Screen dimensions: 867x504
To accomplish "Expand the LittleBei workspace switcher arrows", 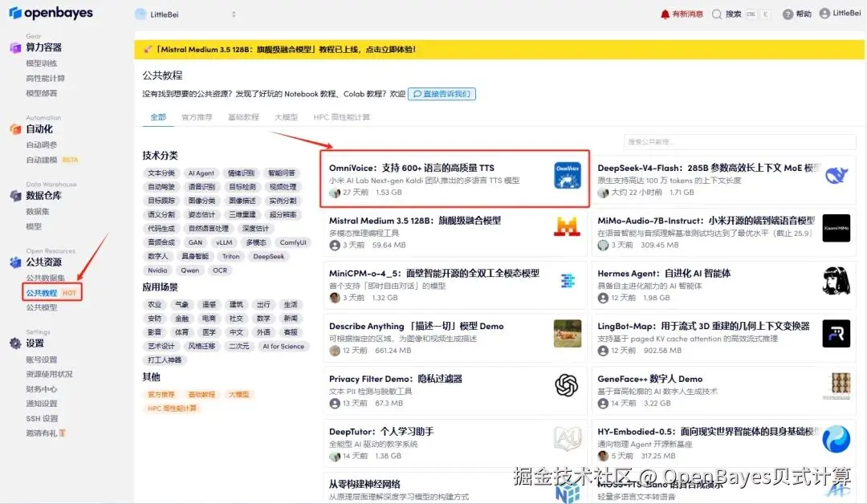I will pyautogui.click(x=234, y=14).
